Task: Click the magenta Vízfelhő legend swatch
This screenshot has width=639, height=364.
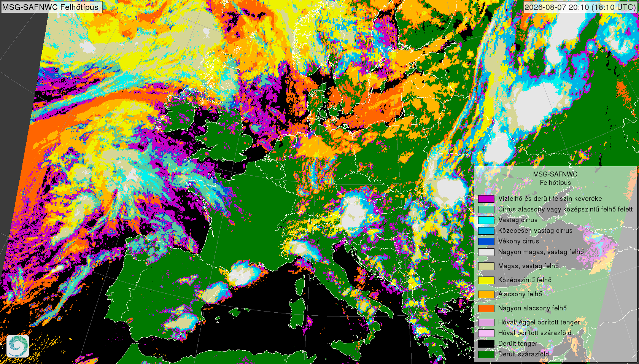Action: (x=486, y=199)
